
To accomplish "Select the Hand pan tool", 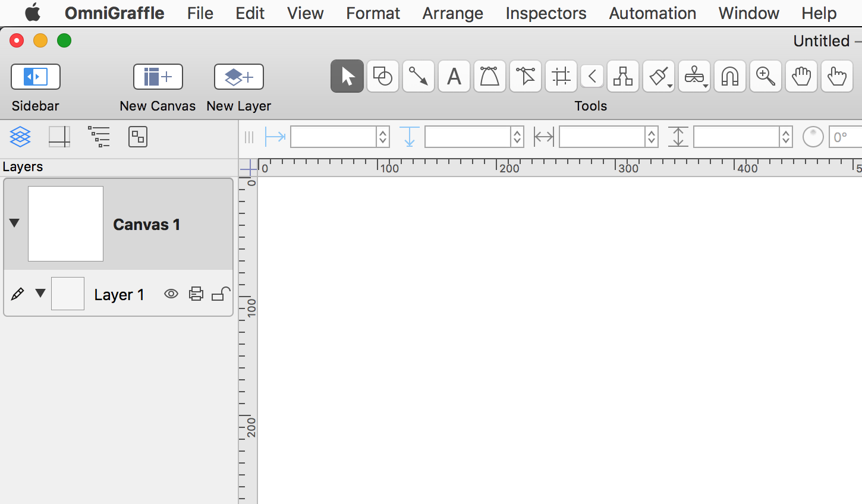I will point(801,77).
